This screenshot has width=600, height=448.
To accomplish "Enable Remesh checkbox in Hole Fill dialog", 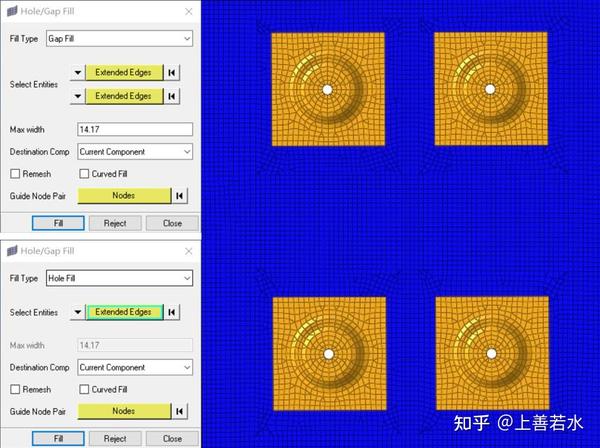I will point(15,389).
